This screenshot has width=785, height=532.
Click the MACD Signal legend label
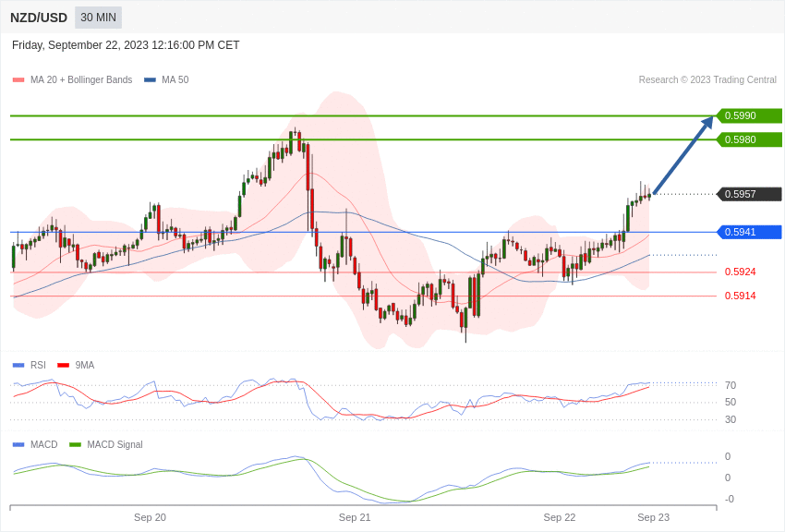click(x=115, y=444)
